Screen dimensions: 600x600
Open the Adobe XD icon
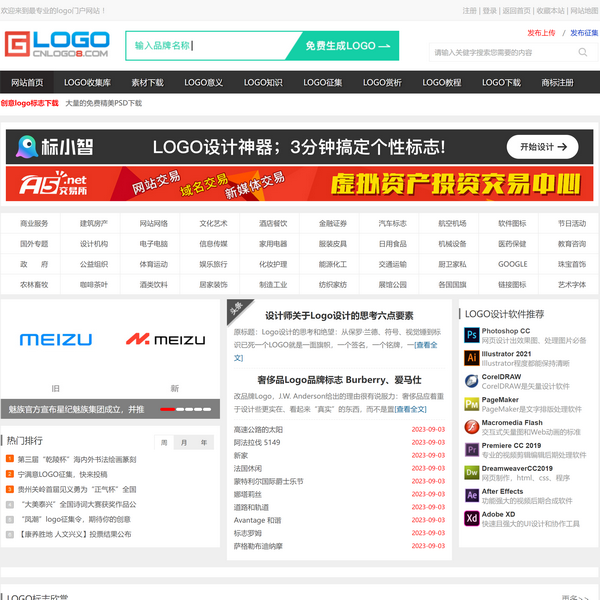[471, 518]
